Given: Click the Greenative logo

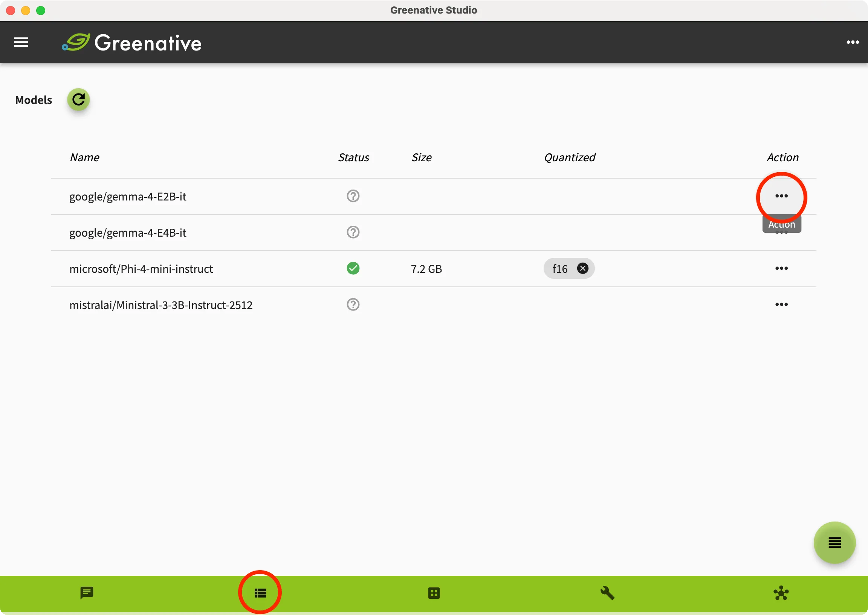Looking at the screenshot, I should click(x=132, y=43).
